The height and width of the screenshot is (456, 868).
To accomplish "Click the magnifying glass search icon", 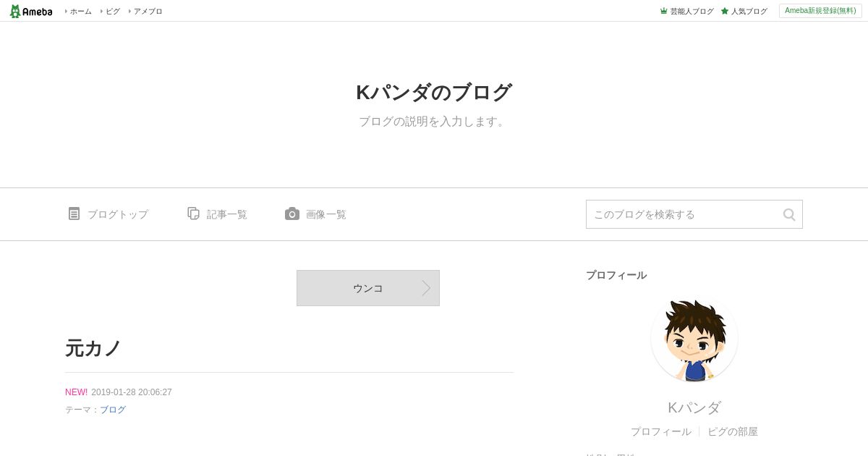I will point(789,214).
